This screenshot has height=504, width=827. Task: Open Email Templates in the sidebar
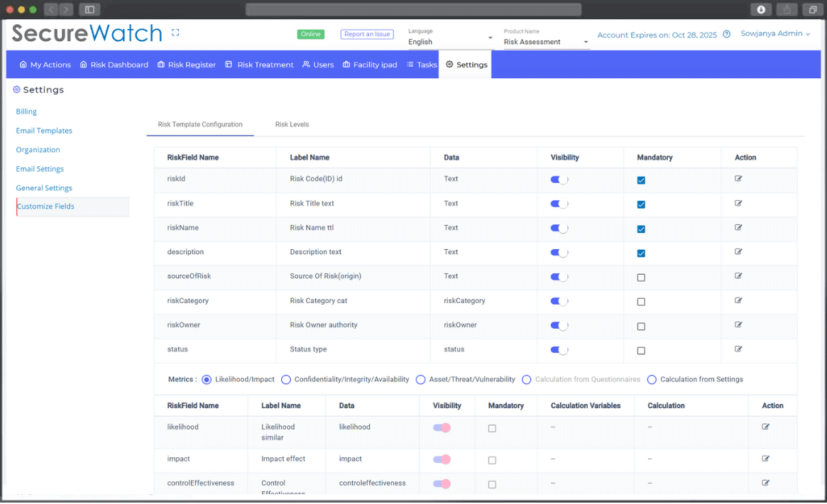tap(44, 131)
